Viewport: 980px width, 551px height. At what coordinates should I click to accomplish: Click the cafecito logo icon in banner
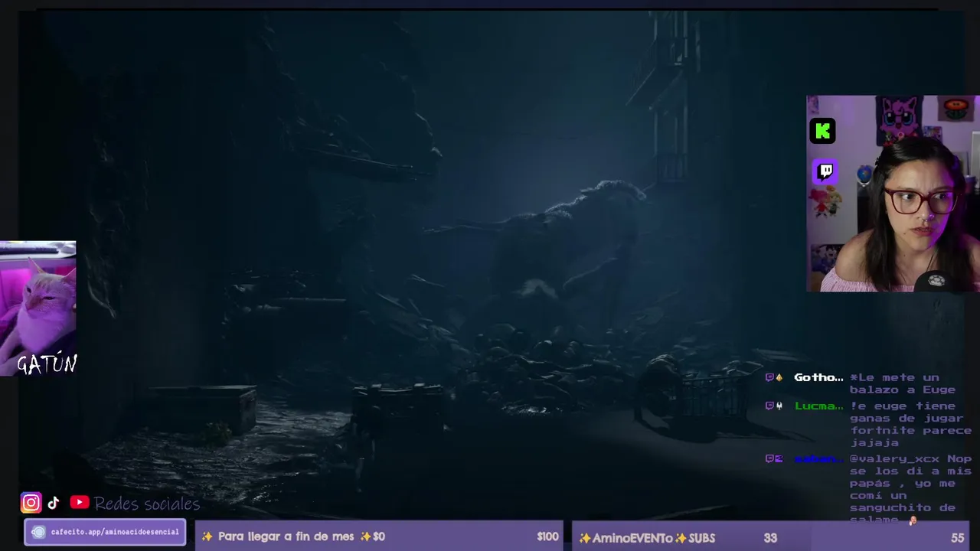[38, 532]
